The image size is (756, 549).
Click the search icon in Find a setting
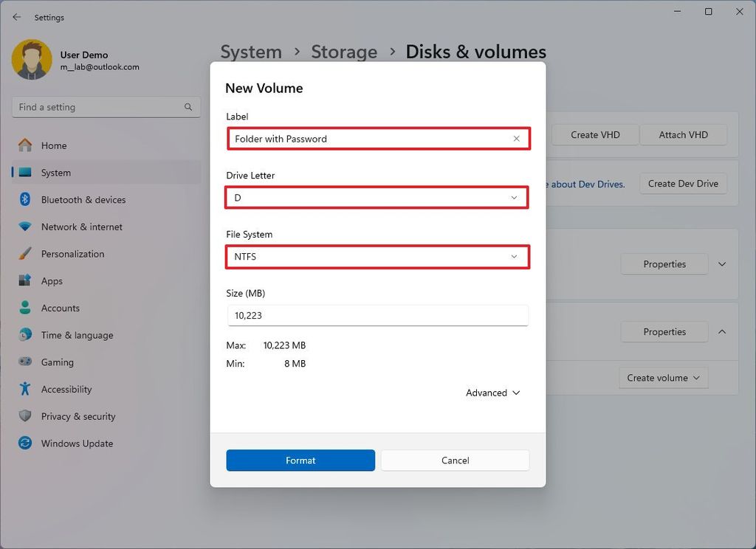(188, 106)
